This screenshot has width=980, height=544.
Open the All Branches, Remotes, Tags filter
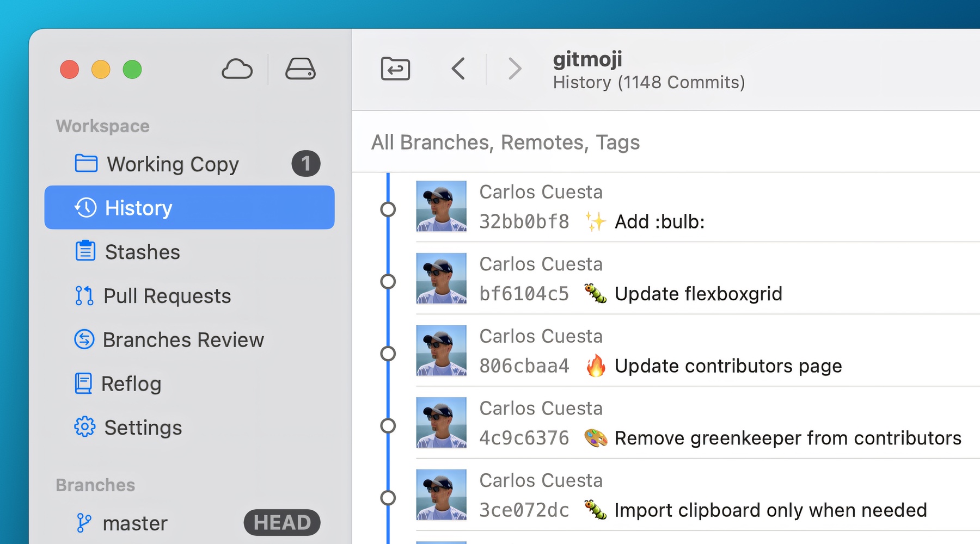[x=505, y=143]
